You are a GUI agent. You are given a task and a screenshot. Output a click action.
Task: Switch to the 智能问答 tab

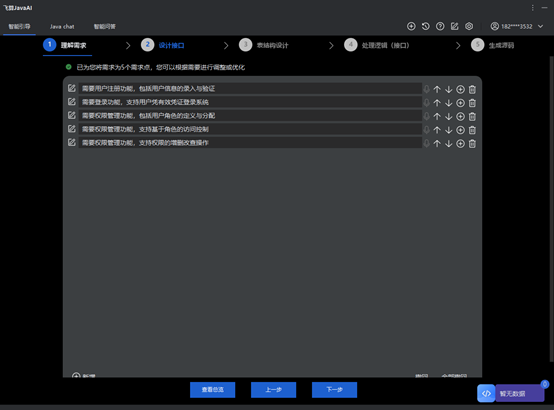pos(105,27)
